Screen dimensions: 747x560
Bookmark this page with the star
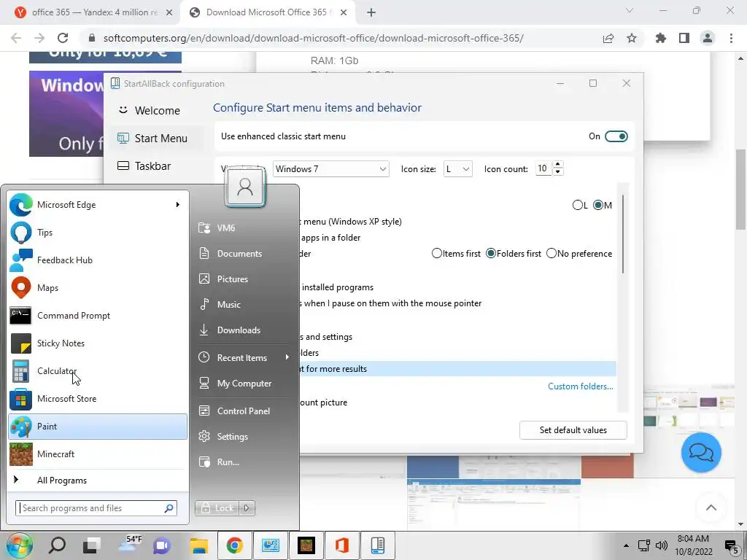[x=632, y=38]
